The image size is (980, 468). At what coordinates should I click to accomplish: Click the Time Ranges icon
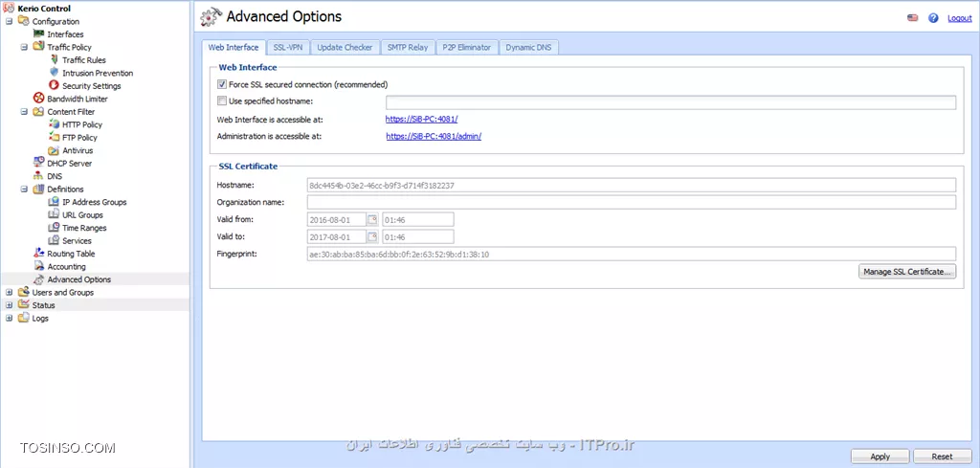(54, 228)
